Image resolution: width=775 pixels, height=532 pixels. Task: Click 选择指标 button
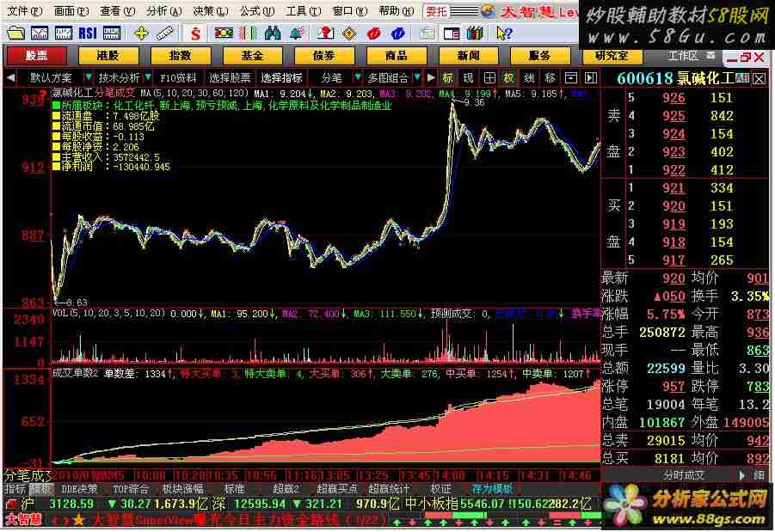click(281, 77)
